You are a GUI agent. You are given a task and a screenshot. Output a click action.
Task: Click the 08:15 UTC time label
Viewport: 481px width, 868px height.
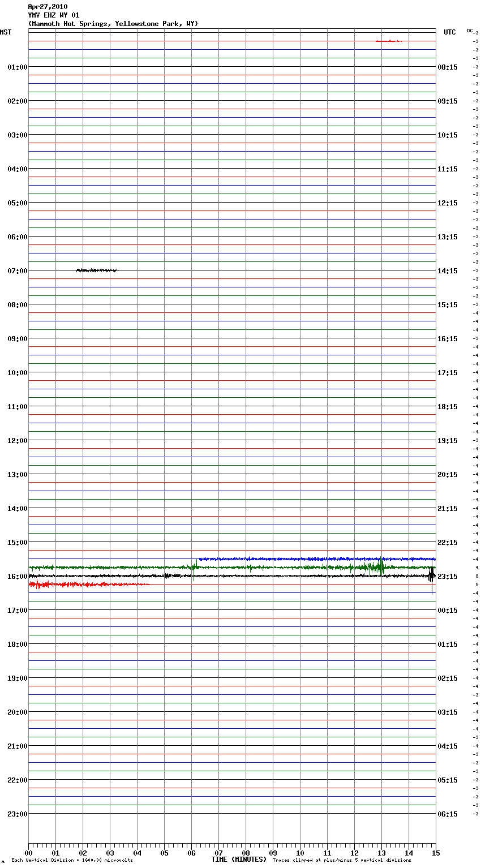(448, 67)
